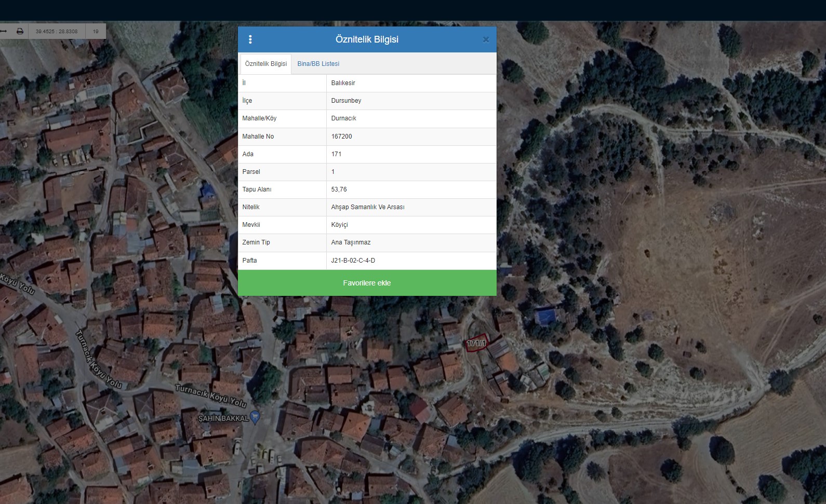826x504 pixels.
Task: Click the Nitelik row label
Action: point(251,207)
